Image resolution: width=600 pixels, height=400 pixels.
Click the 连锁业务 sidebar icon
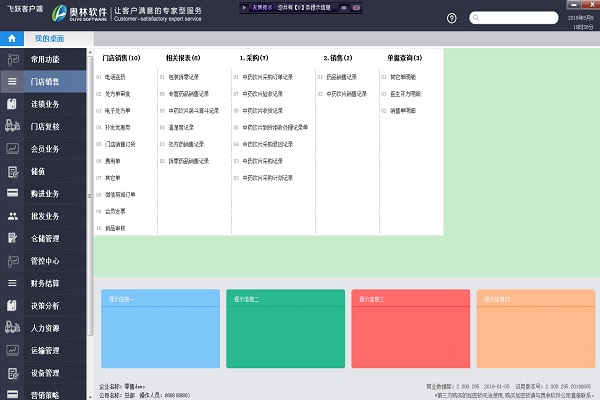click(12, 104)
